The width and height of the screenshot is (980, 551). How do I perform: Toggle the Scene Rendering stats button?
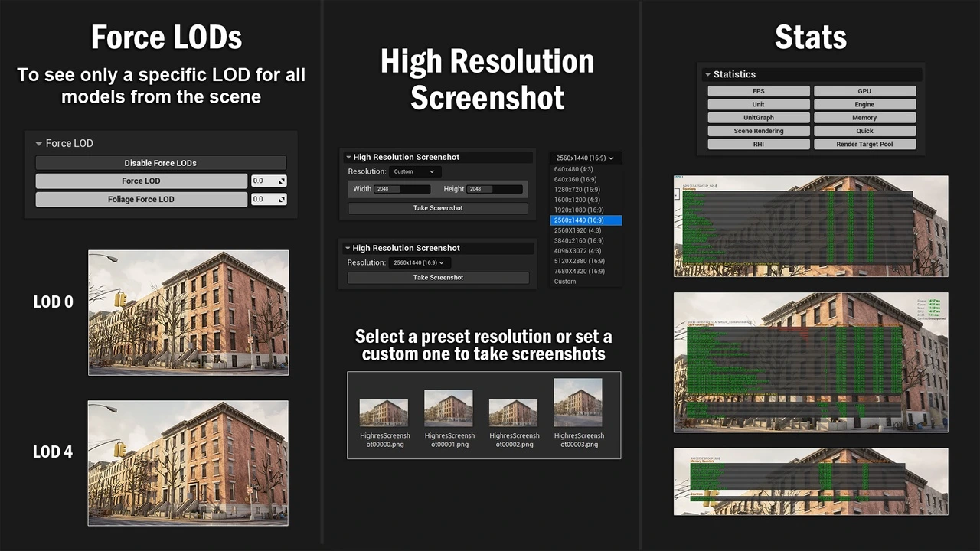(x=758, y=131)
